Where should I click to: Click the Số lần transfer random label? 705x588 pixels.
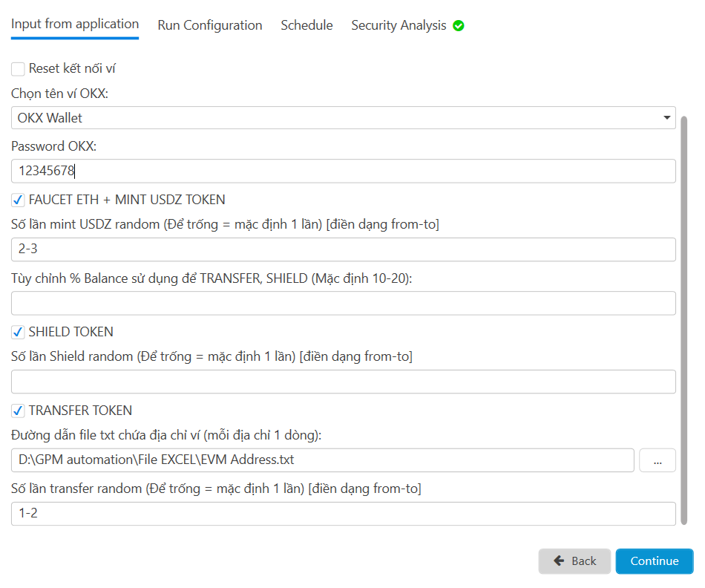(x=216, y=489)
